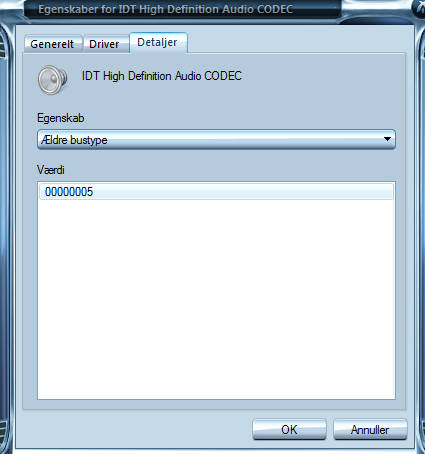The image size is (425, 454).
Task: Click the Ældre bustype text in the dropdown
Action: pyautogui.click(x=74, y=140)
